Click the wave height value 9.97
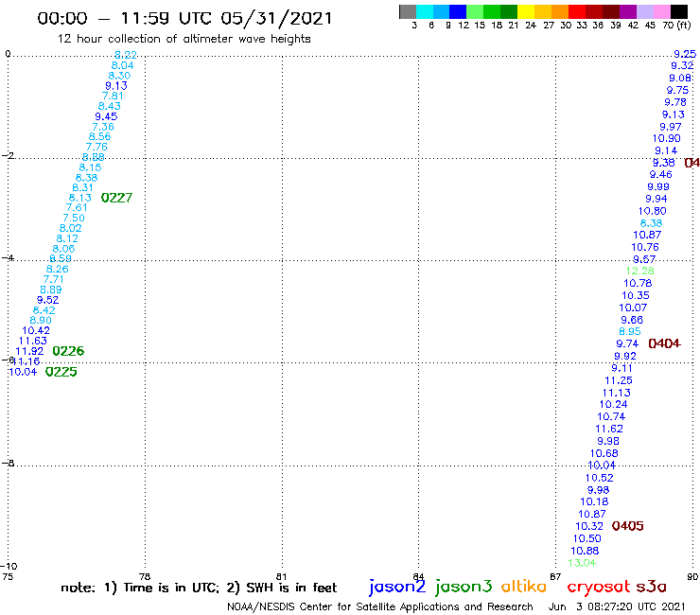Screen dimensions: 700x615 [670, 127]
